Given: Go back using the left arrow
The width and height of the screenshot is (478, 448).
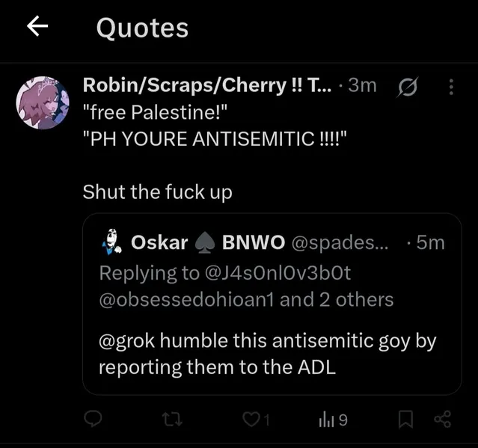Looking at the screenshot, I should 37,28.
